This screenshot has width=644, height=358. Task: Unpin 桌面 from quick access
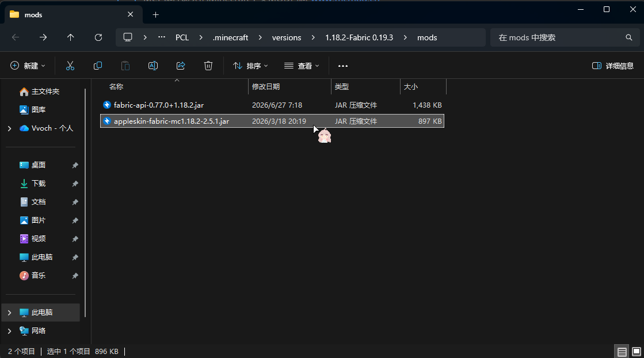[x=75, y=165]
